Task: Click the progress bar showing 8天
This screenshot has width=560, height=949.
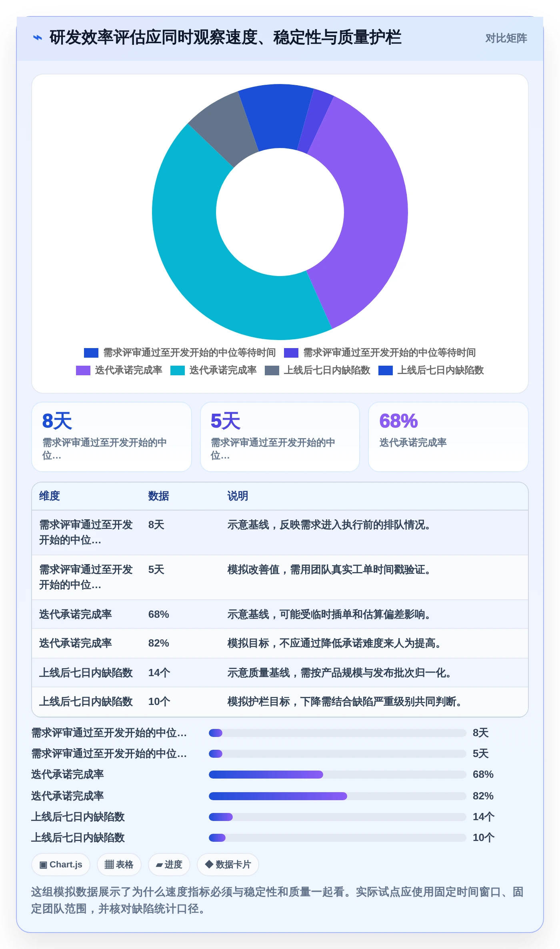Action: (x=337, y=733)
